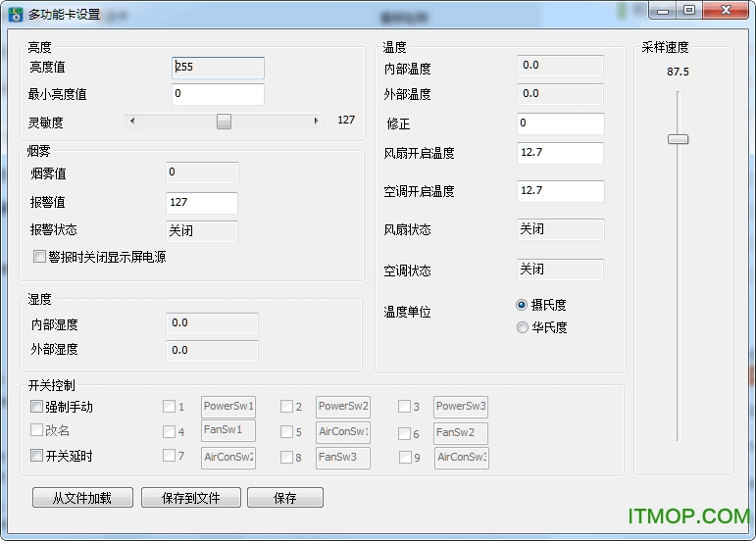756x541 pixels.
Task: Click the app icon in the title bar
Action: click(x=15, y=12)
